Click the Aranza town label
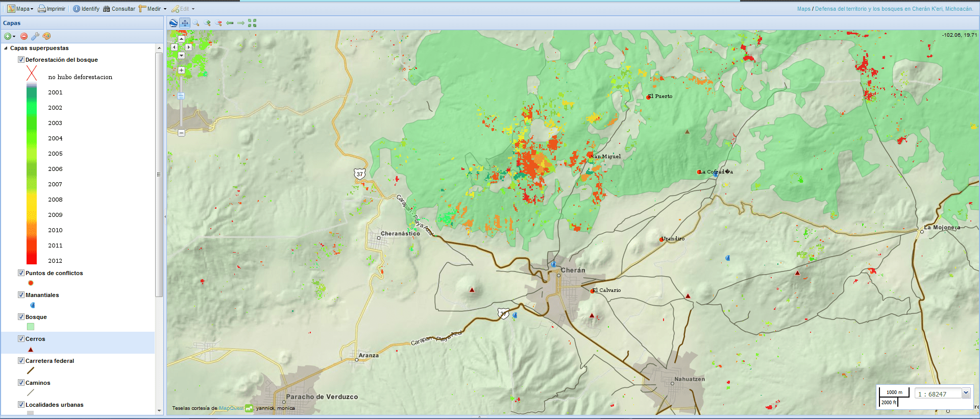 [369, 355]
